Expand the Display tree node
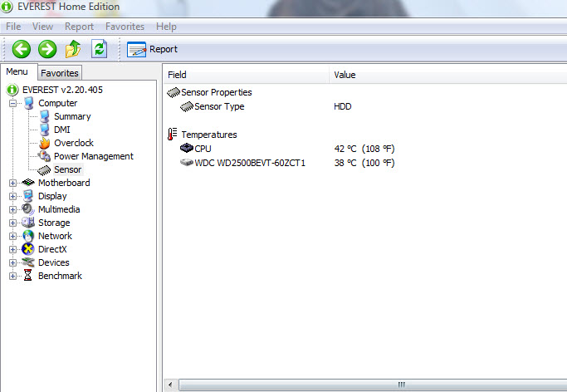 [x=12, y=196]
